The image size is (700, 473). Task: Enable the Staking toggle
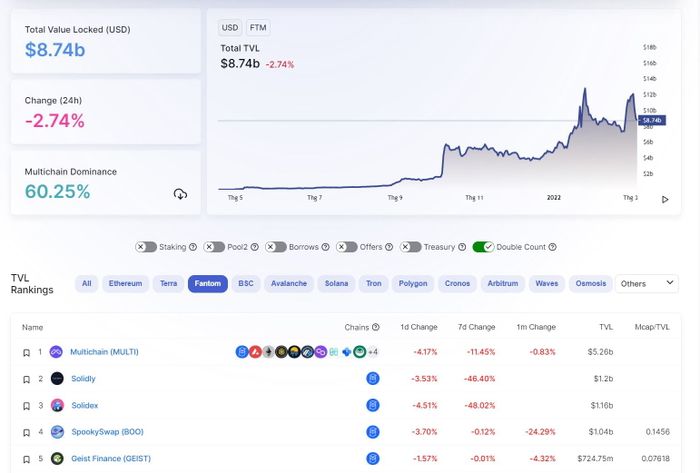[x=146, y=247]
